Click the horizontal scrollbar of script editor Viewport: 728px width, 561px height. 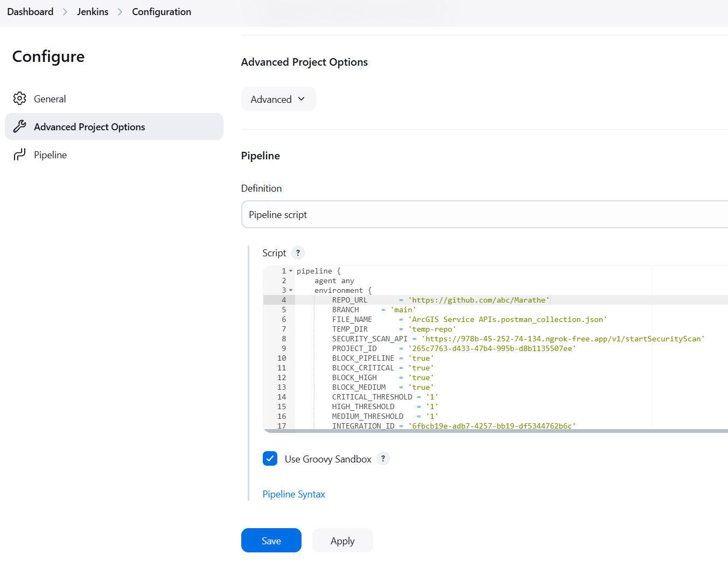[495, 431]
